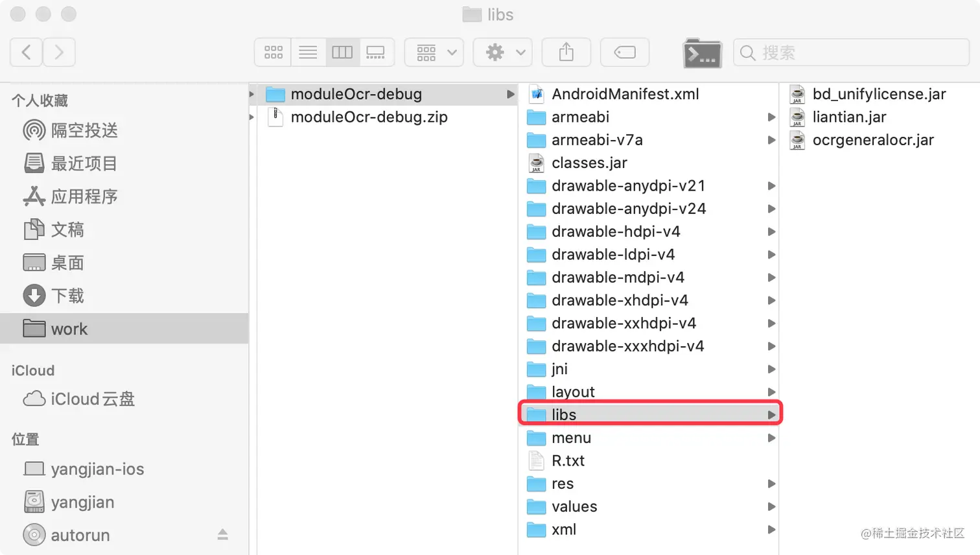This screenshot has height=555, width=980.
Task: Select classes.jar file
Action: [x=648, y=163]
